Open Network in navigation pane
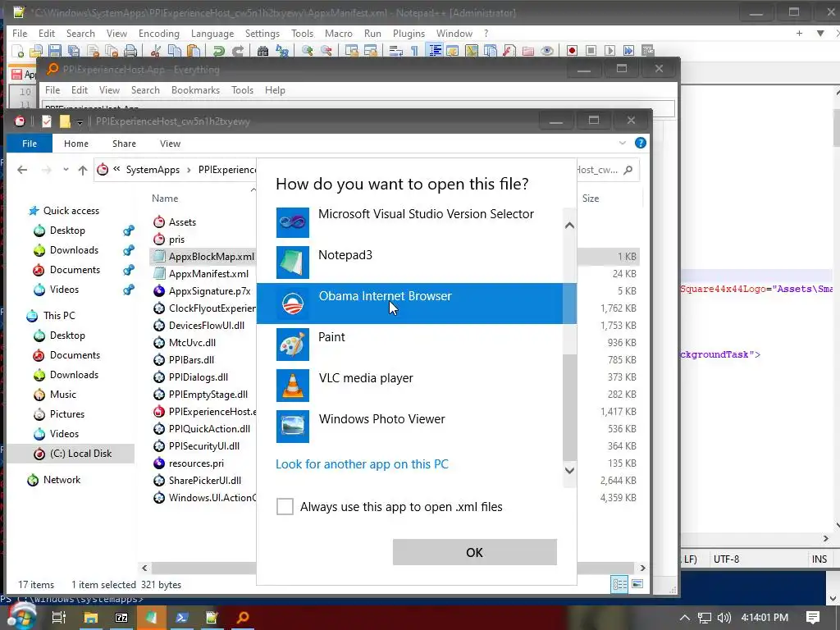 pos(62,480)
